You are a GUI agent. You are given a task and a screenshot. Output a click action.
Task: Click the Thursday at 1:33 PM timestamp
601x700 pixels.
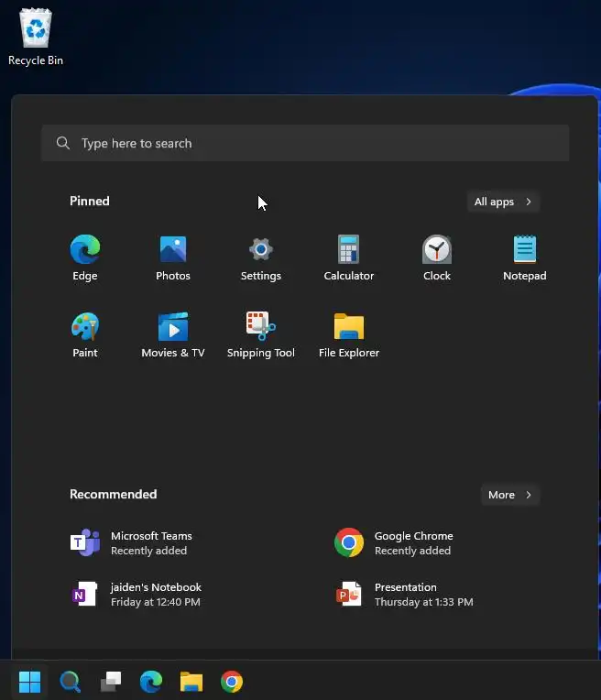click(x=424, y=602)
